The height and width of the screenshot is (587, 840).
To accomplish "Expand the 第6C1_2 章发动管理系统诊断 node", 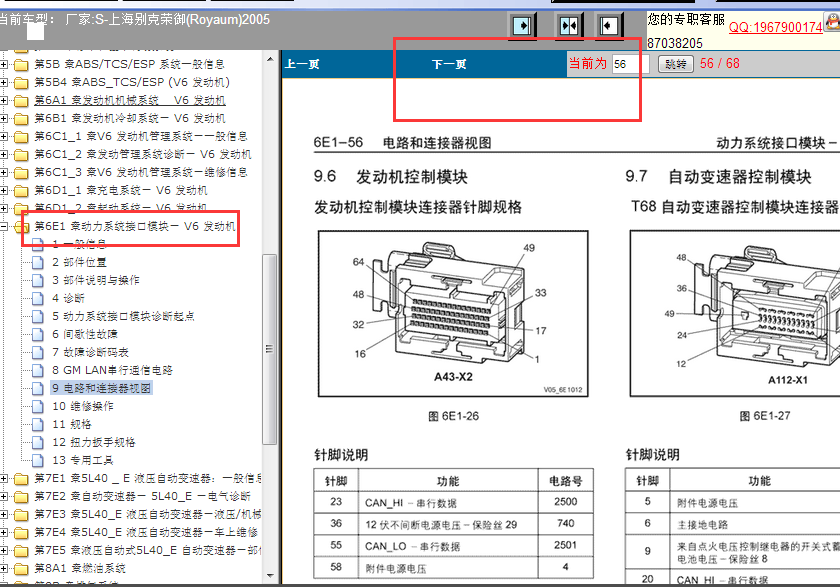I will [4, 154].
